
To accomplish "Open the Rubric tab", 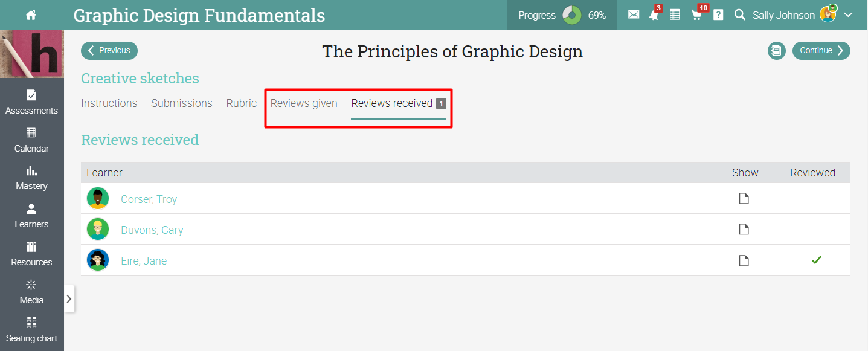I will [x=242, y=103].
